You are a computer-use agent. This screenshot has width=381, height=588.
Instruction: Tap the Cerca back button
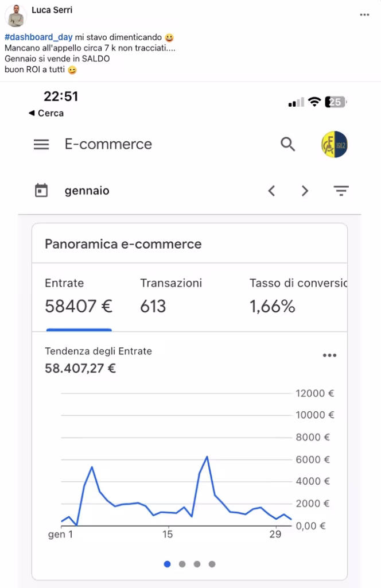pyautogui.click(x=46, y=113)
